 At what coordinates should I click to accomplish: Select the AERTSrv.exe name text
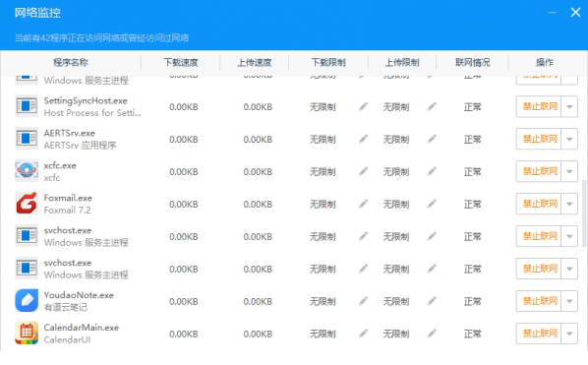click(x=70, y=133)
